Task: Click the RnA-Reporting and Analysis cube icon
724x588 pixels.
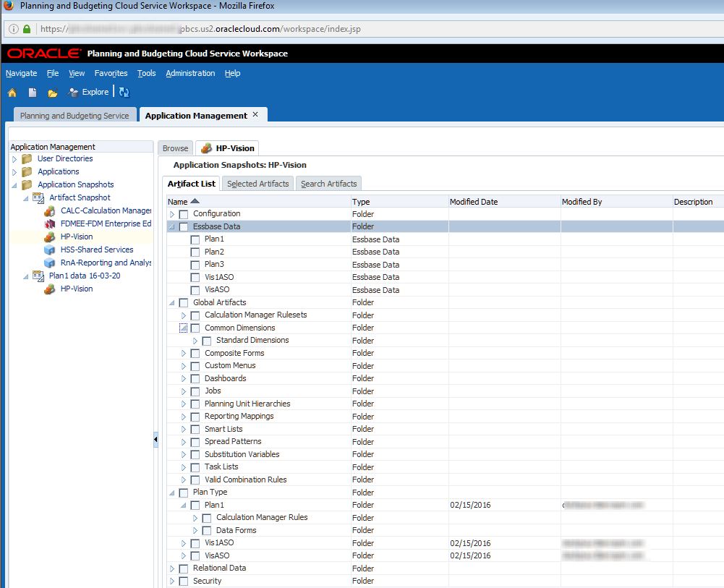Action: (49, 263)
